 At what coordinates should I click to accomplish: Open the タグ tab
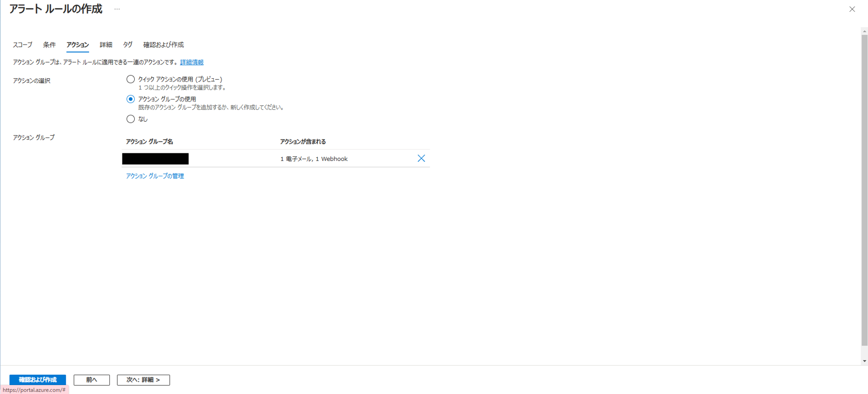tap(128, 45)
